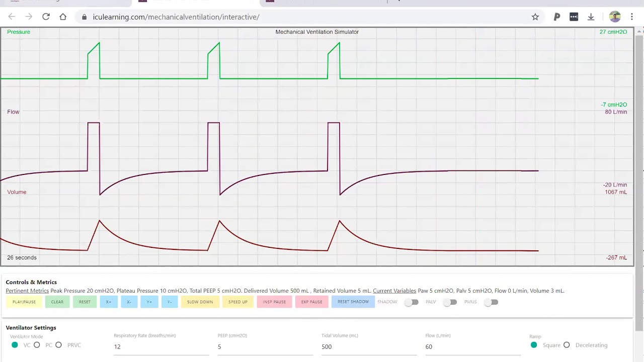Select the PC ventilator mode radio
Image resolution: width=644 pixels, height=362 pixels.
(x=37, y=345)
